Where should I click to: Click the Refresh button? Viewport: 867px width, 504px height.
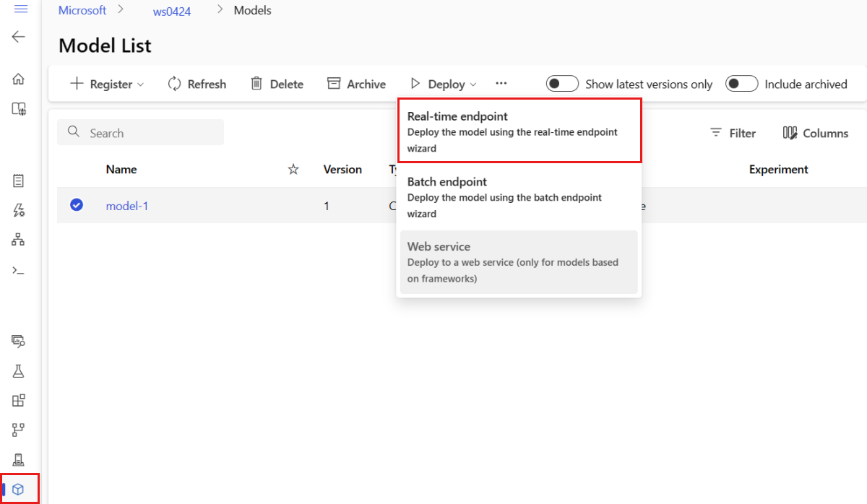point(197,84)
